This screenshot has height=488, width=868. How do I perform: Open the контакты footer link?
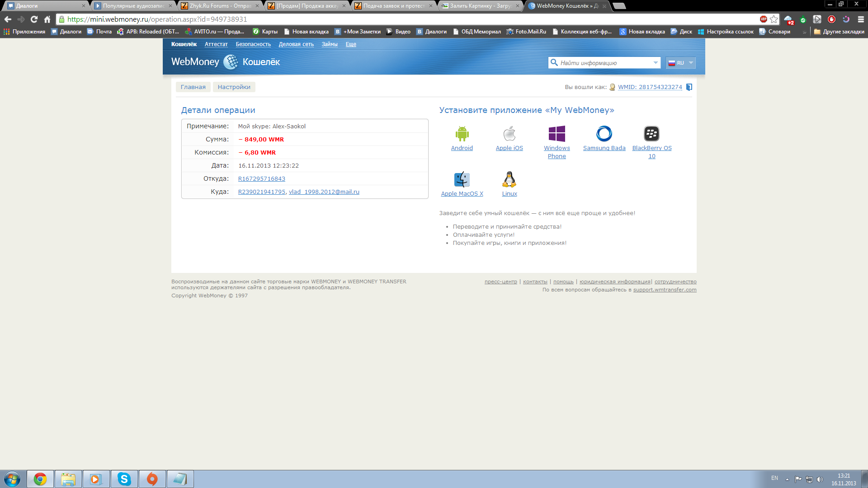point(535,282)
